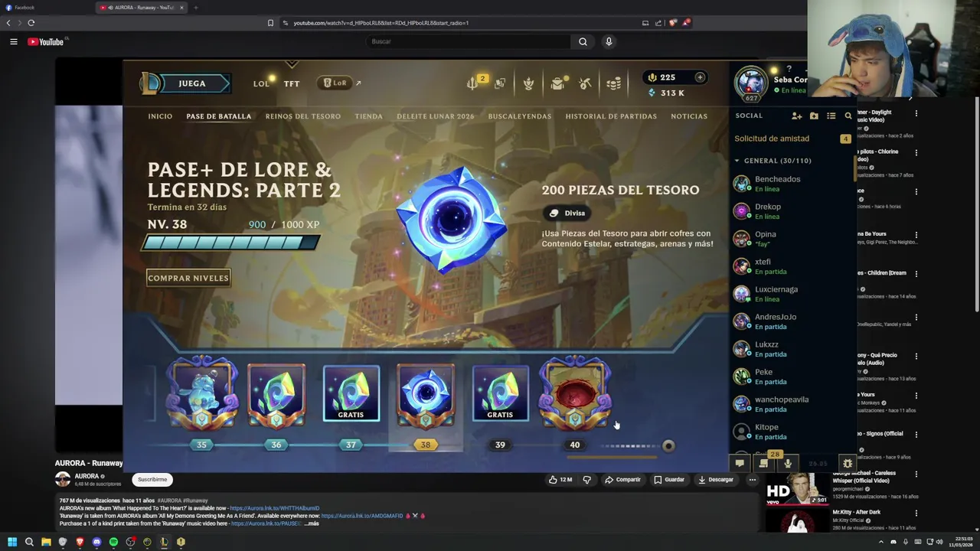Select the level 40 red reward

[575, 393]
